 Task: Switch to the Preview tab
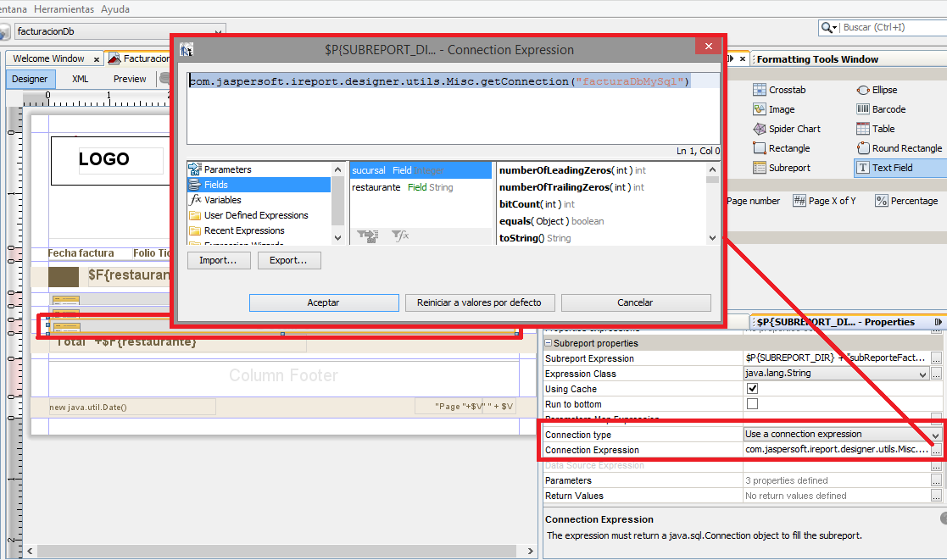coord(129,78)
